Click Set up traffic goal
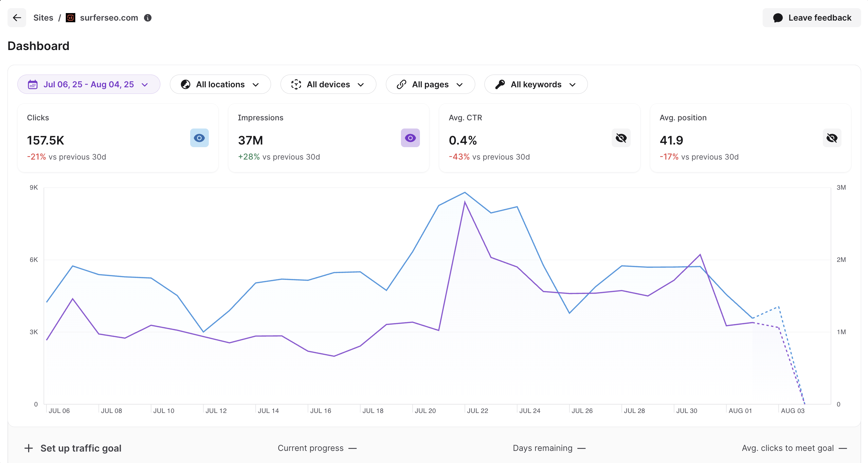 (x=81, y=448)
